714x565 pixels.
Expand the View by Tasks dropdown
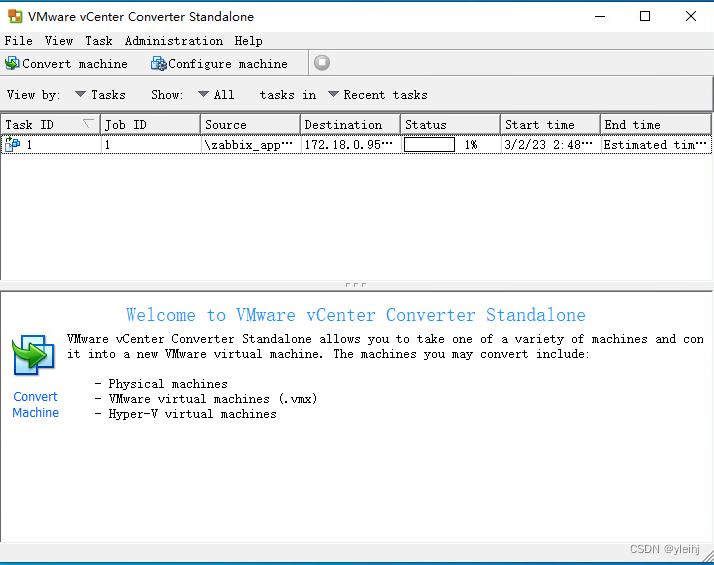pos(100,95)
